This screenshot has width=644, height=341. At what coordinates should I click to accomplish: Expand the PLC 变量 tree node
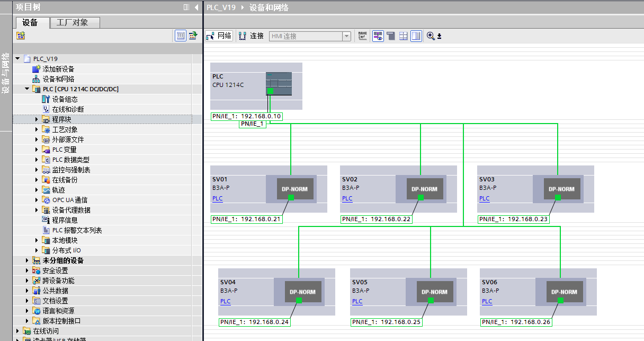click(x=37, y=150)
